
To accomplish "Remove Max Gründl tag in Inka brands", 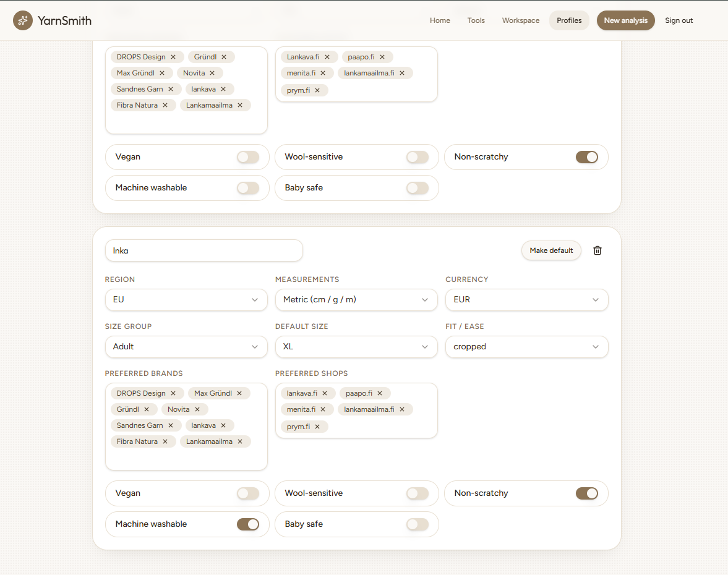I will point(239,394).
